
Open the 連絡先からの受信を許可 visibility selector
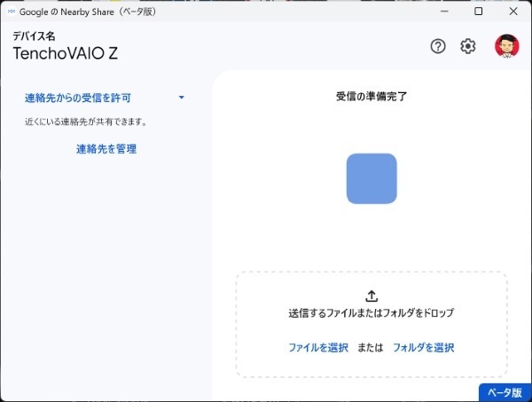click(x=105, y=98)
